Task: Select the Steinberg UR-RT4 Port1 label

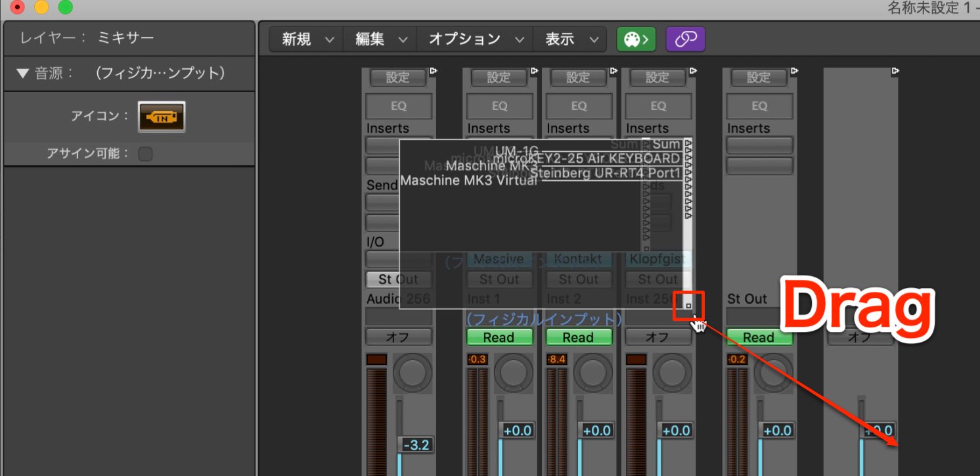Action: click(x=605, y=174)
